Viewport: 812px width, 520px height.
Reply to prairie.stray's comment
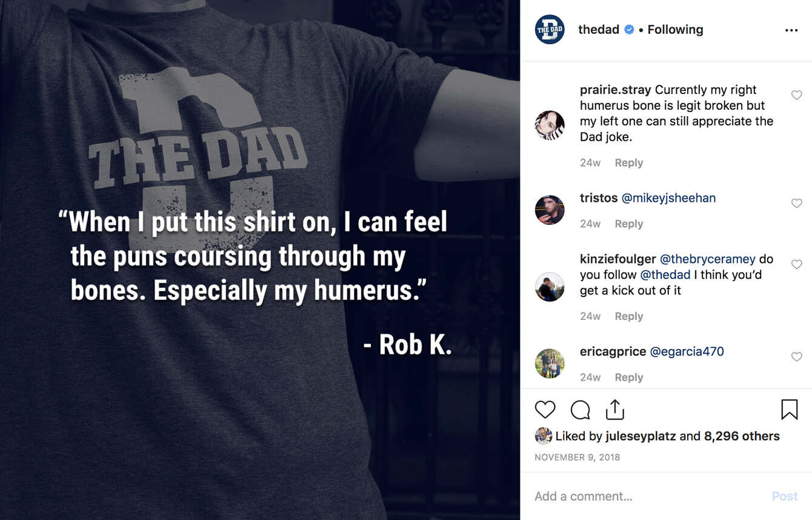tap(628, 162)
